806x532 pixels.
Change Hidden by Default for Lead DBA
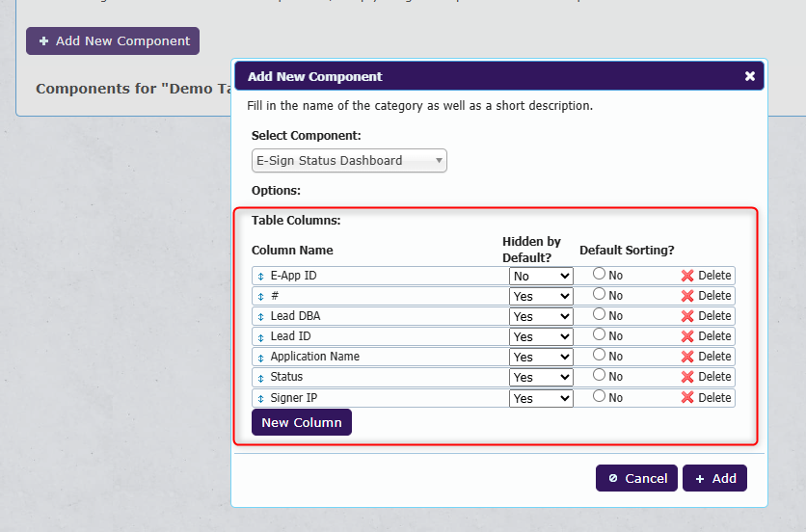click(541, 316)
